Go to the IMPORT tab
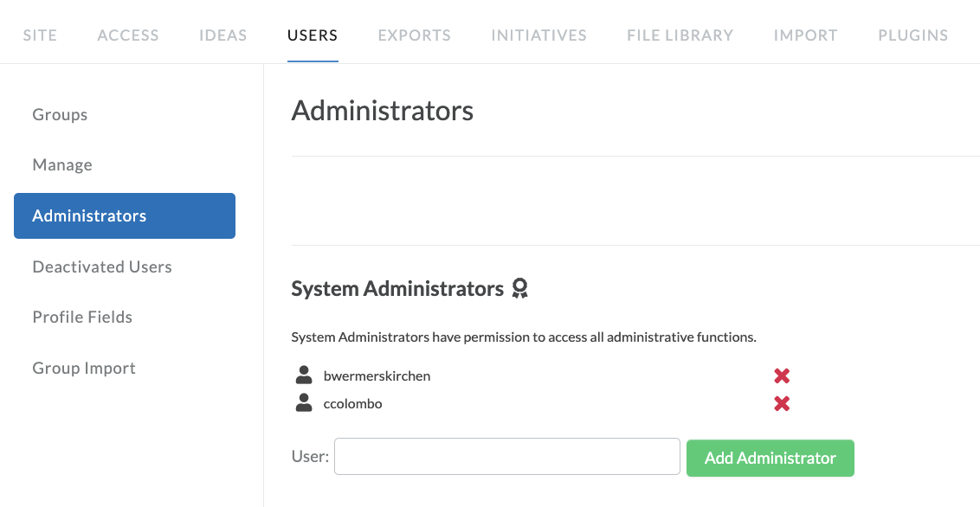This screenshot has height=507, width=980. coord(806,35)
